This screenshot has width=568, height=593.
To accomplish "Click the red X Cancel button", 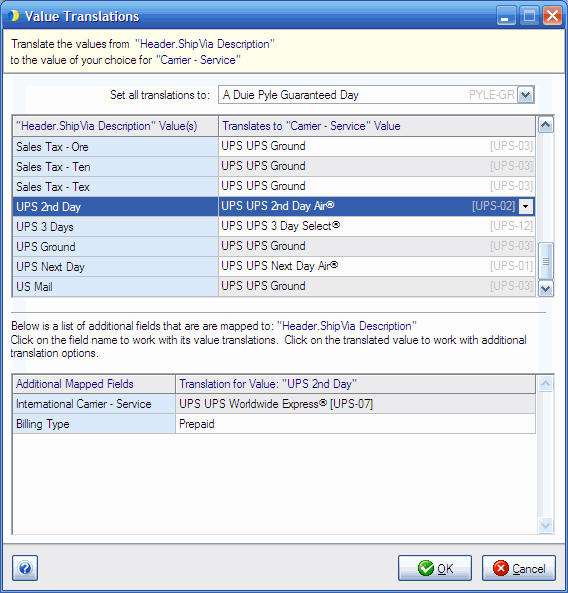I will (x=518, y=568).
